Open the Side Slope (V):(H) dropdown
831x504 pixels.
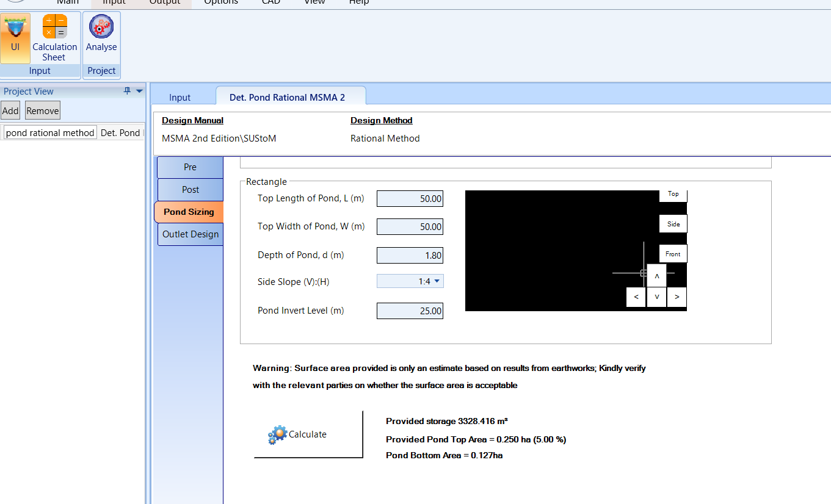click(438, 281)
